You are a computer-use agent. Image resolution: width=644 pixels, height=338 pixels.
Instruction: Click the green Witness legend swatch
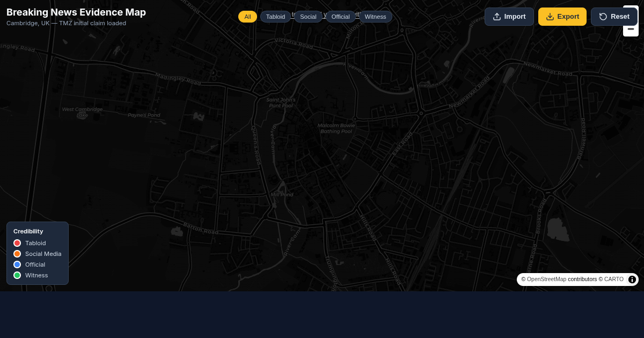point(17,275)
